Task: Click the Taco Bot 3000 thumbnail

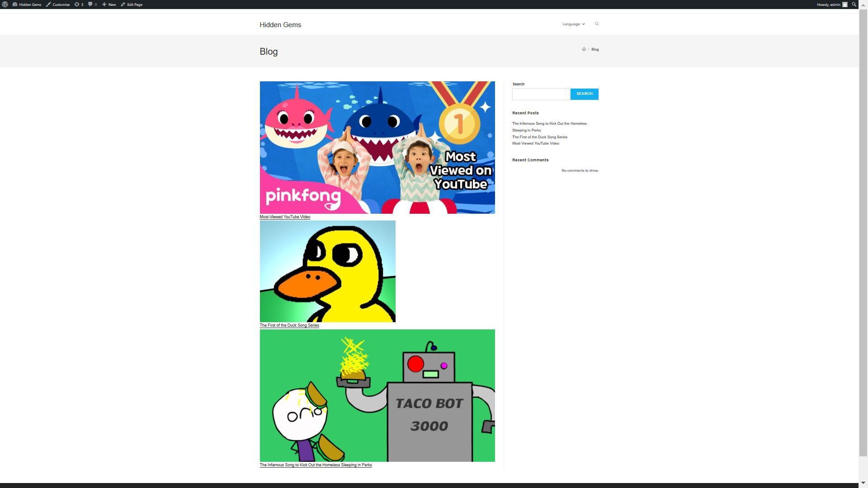Action: pos(377,395)
